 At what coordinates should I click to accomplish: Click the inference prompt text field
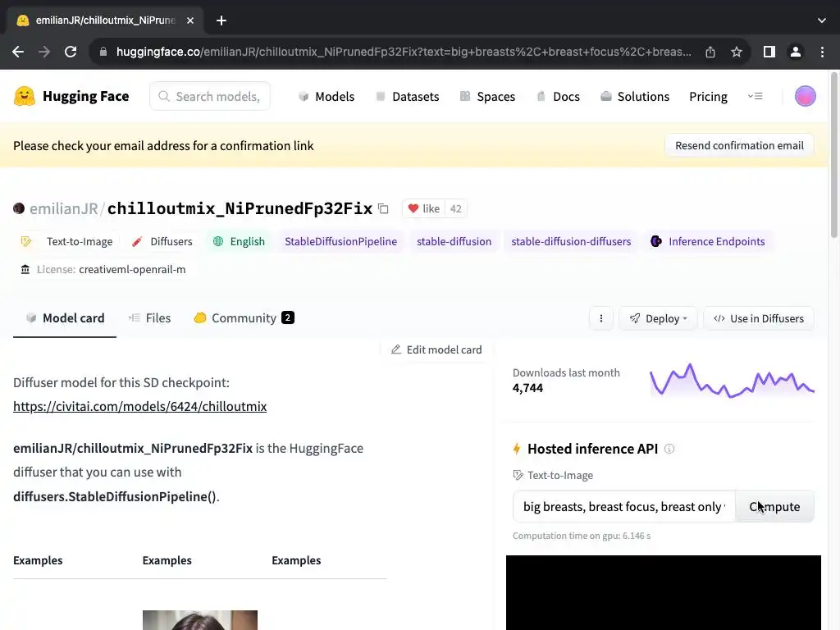pyautogui.click(x=624, y=507)
